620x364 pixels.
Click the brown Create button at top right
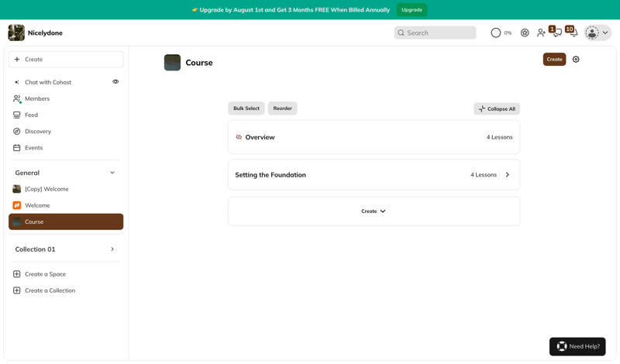tap(554, 60)
